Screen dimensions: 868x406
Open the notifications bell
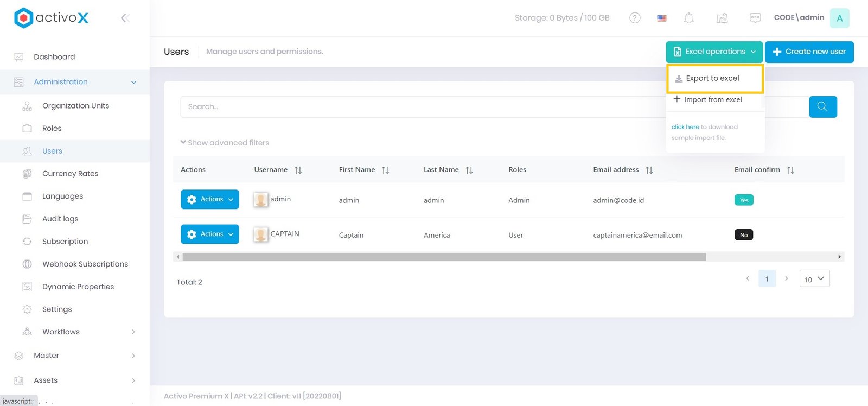click(x=689, y=18)
